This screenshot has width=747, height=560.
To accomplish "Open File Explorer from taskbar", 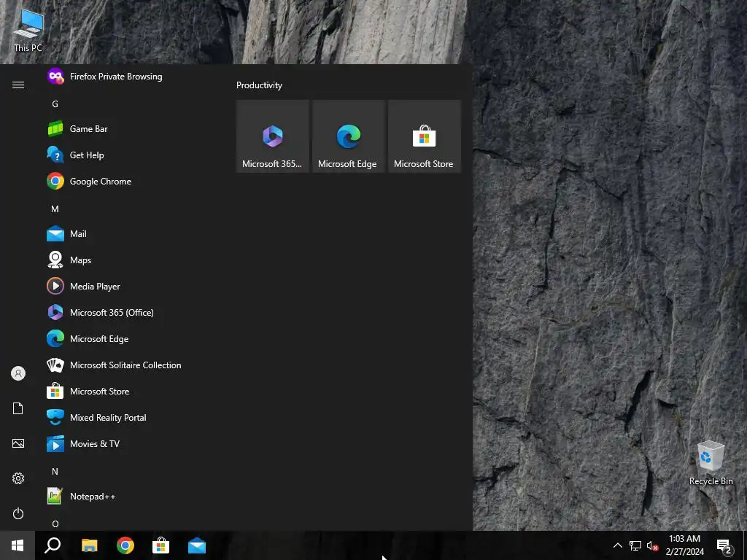I will click(90, 545).
